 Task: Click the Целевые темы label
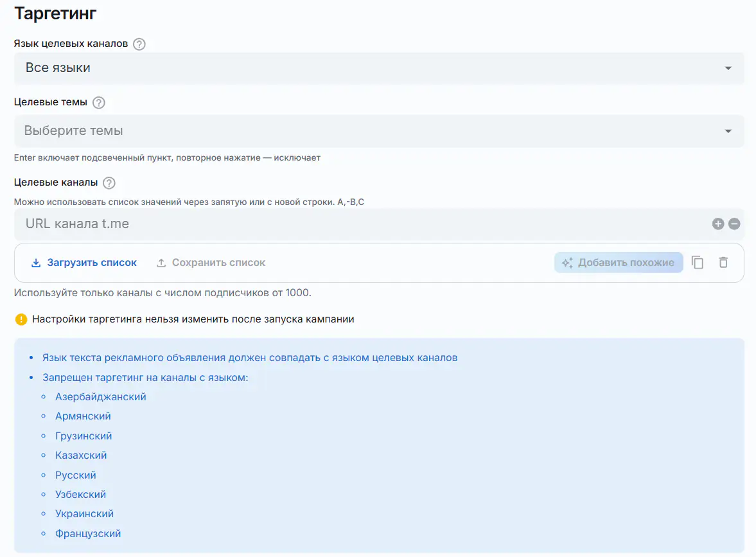(51, 102)
